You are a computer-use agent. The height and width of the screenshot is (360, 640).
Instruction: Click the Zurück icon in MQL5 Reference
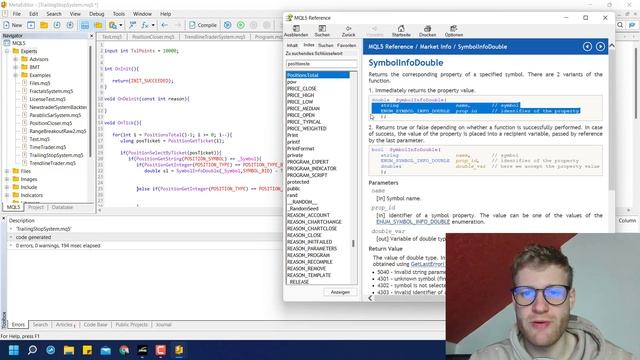(x=348, y=31)
